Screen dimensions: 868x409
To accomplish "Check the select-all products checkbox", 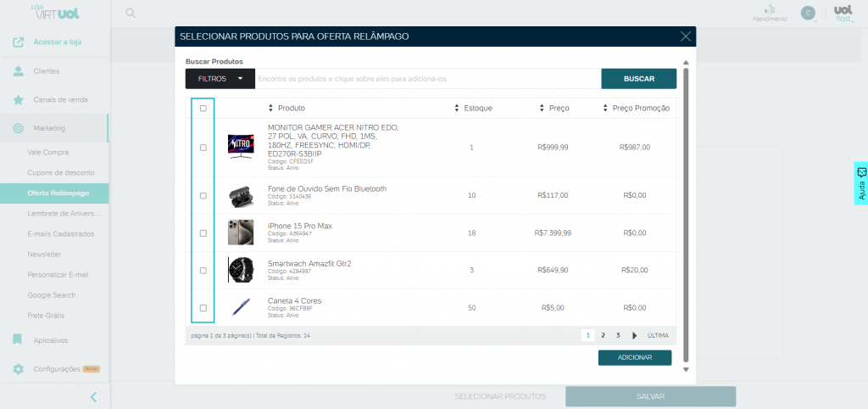I will click(203, 109).
